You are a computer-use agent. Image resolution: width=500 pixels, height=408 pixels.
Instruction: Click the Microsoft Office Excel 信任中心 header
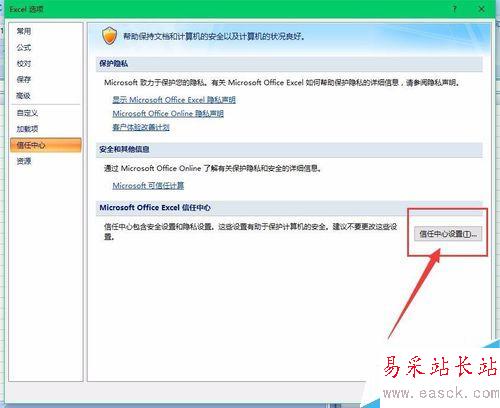pyautogui.click(x=289, y=208)
